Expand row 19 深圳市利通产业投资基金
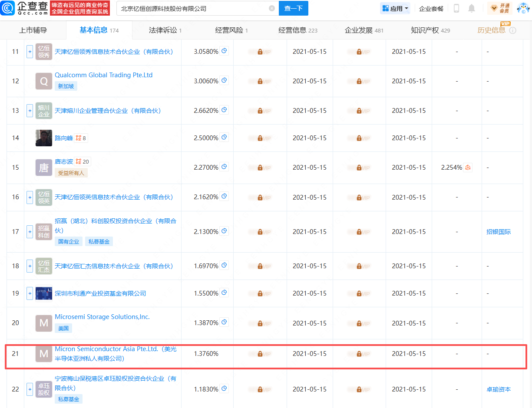This screenshot has height=408, width=532. pyautogui.click(x=30, y=293)
